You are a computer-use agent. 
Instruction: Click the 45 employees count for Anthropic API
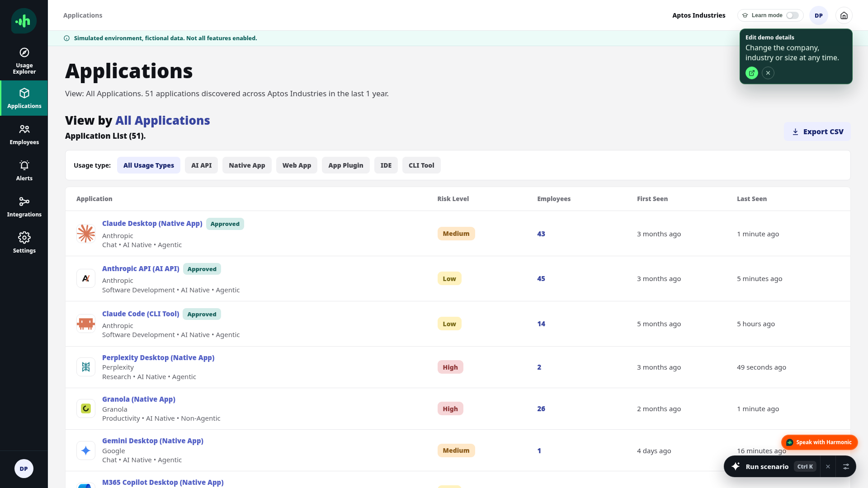[x=541, y=279]
